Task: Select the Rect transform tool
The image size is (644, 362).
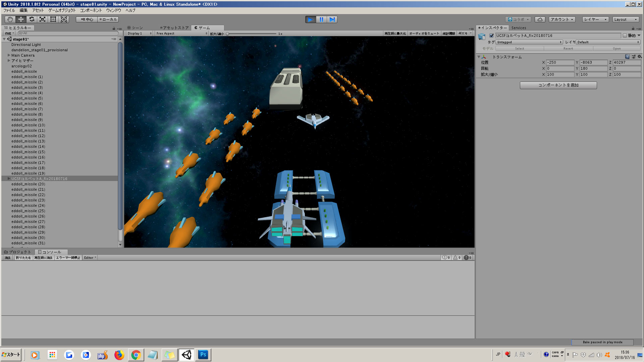Action: [53, 19]
